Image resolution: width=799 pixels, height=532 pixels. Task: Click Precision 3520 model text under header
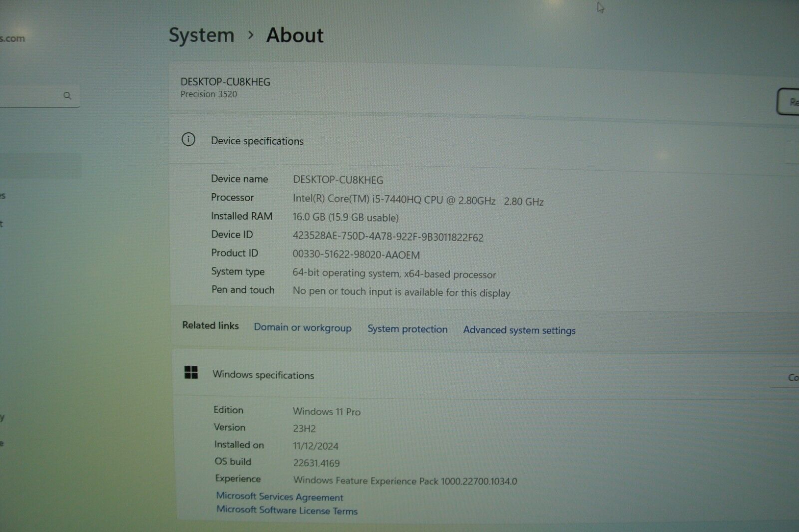click(x=209, y=94)
